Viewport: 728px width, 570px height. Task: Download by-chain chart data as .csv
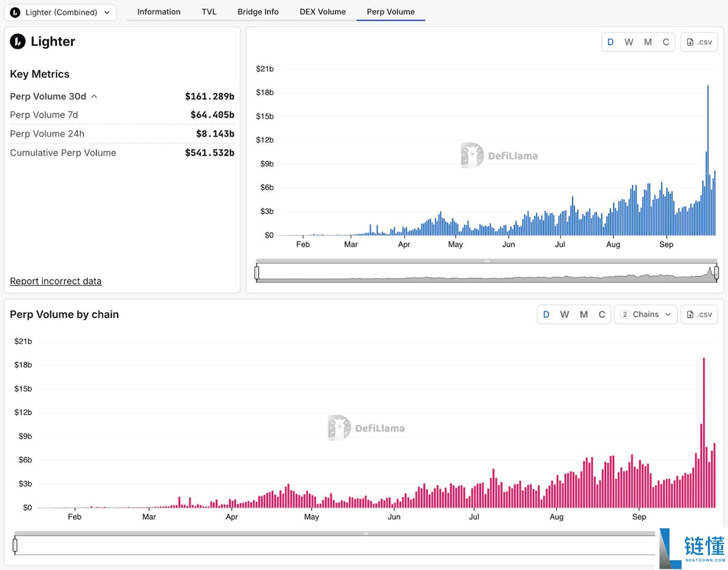(699, 315)
